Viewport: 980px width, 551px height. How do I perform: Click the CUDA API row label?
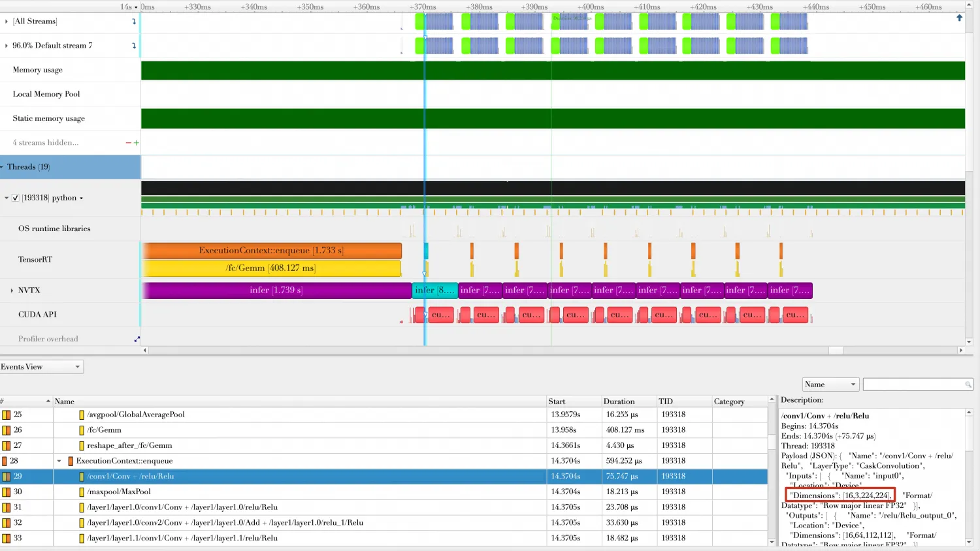click(37, 315)
